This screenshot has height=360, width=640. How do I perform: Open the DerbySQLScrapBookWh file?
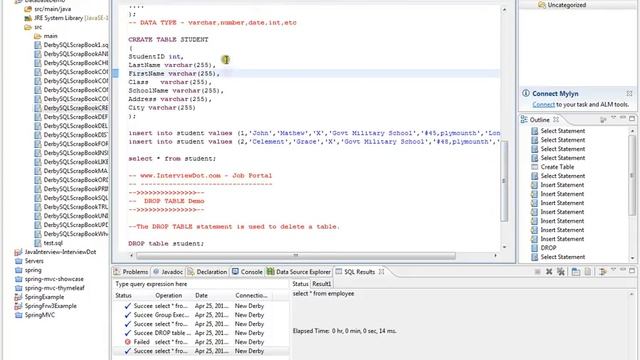71,233
